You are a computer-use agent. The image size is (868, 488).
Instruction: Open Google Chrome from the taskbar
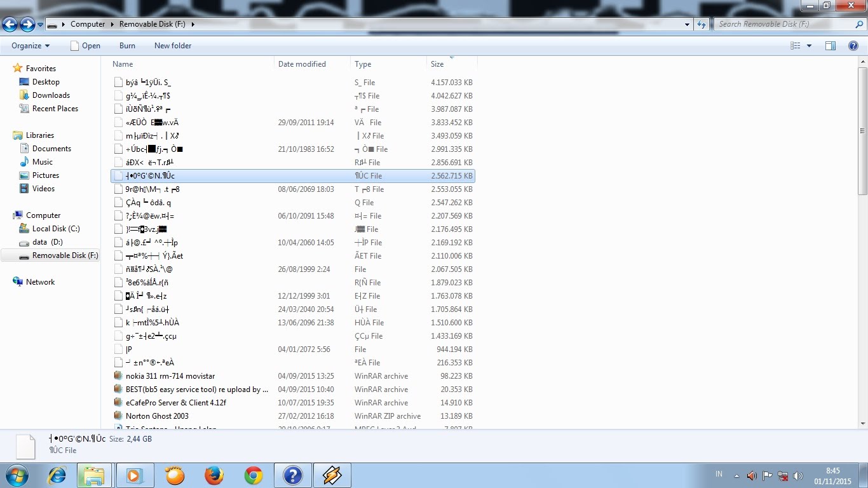pos(254,475)
